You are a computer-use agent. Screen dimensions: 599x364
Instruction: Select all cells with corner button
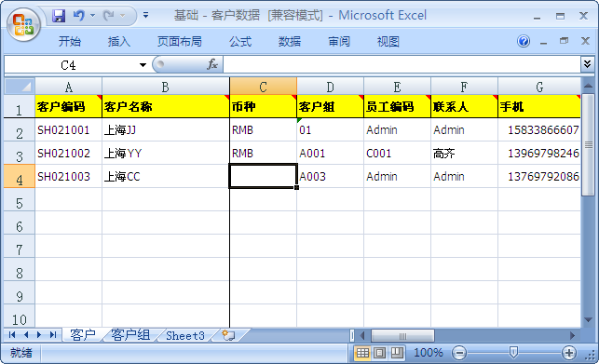(20, 87)
